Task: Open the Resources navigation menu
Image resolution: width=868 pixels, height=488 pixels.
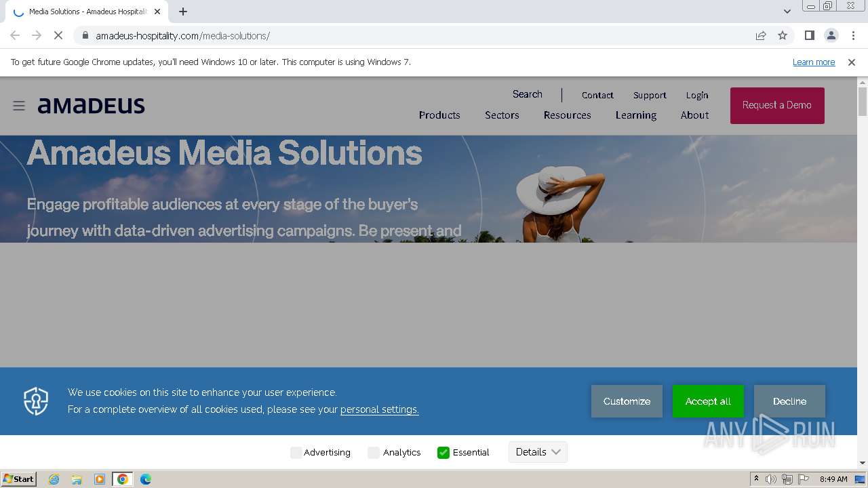Action: pos(567,115)
